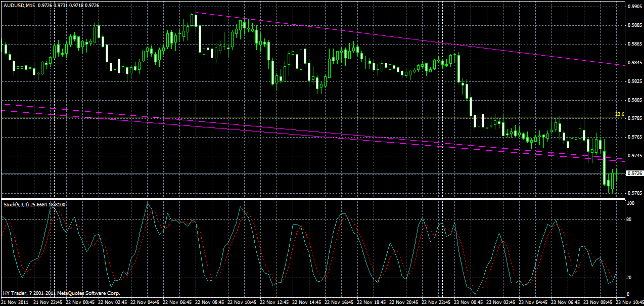Select the 23 Nov 02:45 time label
Viewport: 644px width, 306px height.
tap(501, 302)
